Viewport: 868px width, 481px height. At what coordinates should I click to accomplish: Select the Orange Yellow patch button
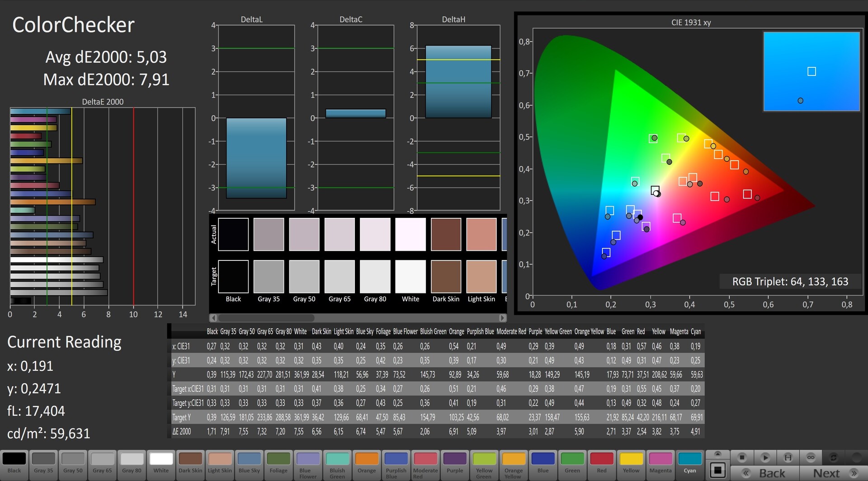[x=513, y=464]
